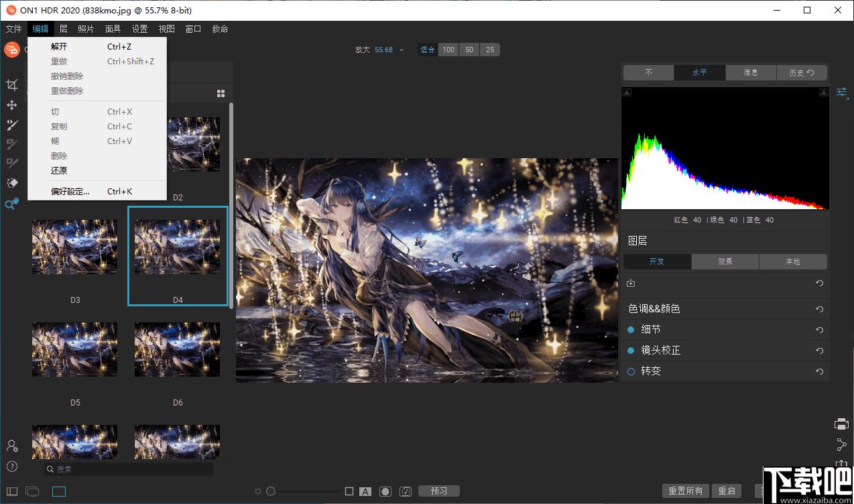The width and height of the screenshot is (854, 504).
Task: Toggle the text overlay A icon
Action: coord(365,491)
